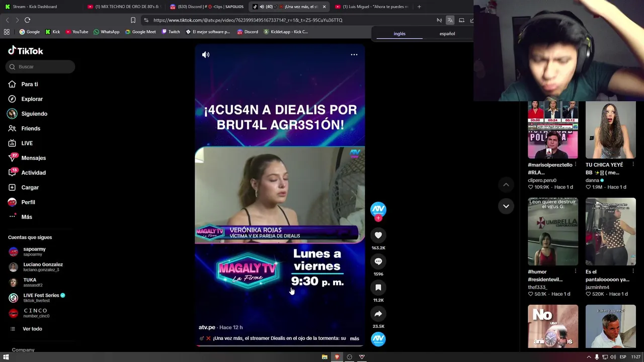This screenshot has width=644, height=362.
Task: Open OBS Studio from taskbar
Action: 350,357
